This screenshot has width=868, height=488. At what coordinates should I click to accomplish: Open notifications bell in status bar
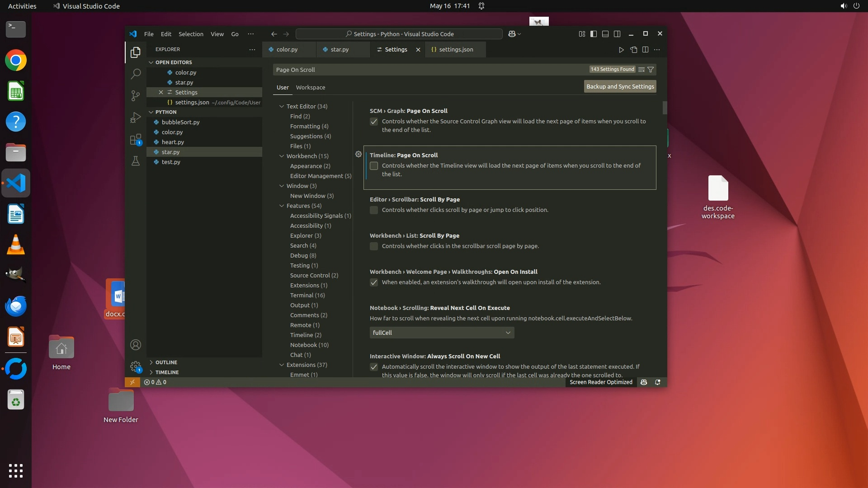(658, 382)
